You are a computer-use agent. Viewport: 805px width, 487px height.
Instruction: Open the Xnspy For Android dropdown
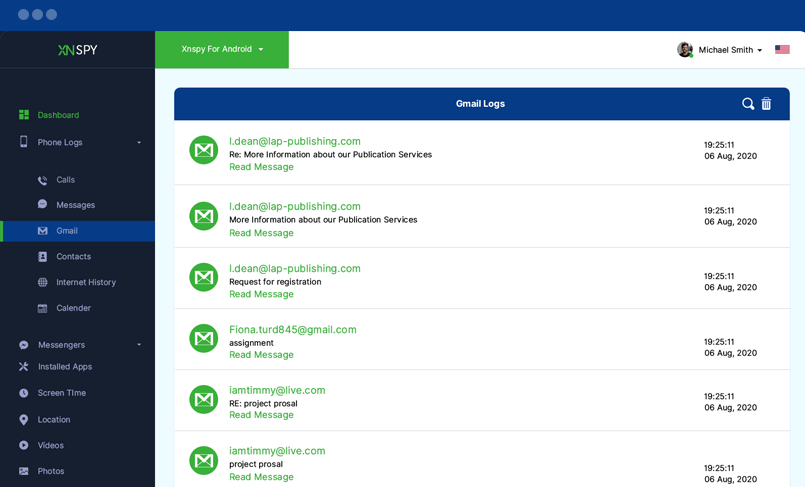point(222,49)
